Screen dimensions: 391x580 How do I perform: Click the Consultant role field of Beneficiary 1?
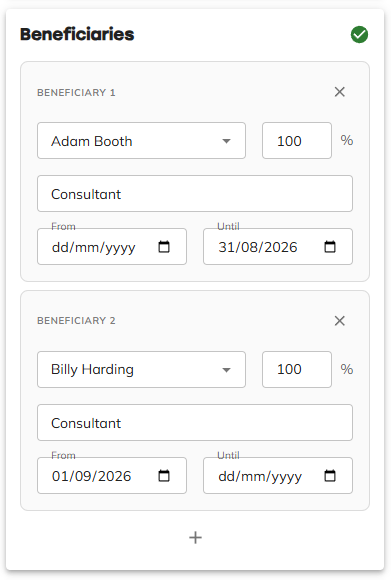(195, 194)
